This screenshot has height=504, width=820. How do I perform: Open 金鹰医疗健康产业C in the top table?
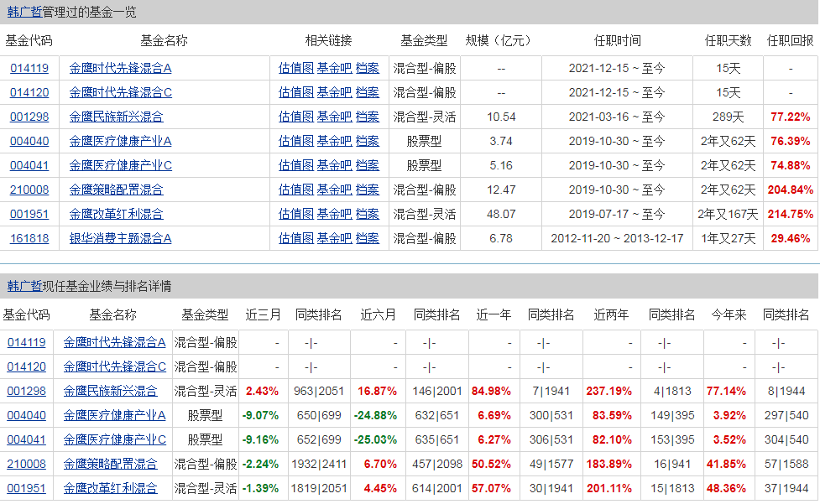[120, 165]
